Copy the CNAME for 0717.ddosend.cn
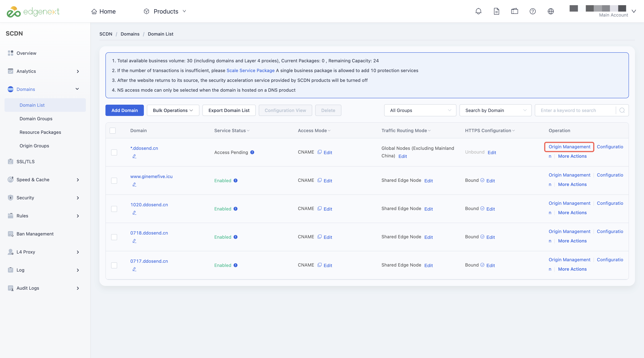Viewport: 644px width, 358px height. click(x=320, y=265)
